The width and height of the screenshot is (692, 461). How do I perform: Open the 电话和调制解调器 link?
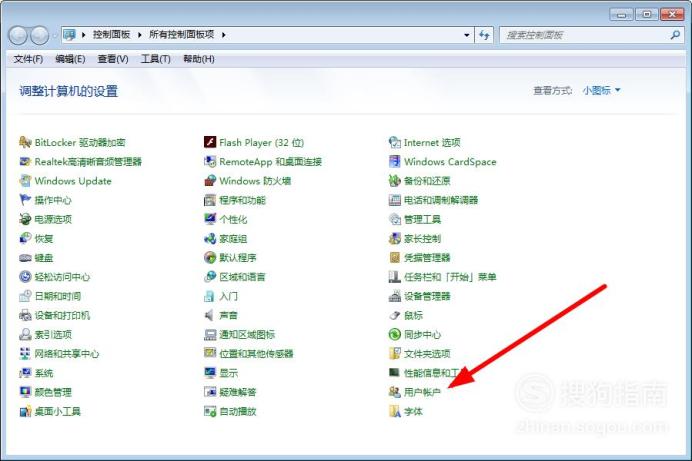click(x=441, y=200)
